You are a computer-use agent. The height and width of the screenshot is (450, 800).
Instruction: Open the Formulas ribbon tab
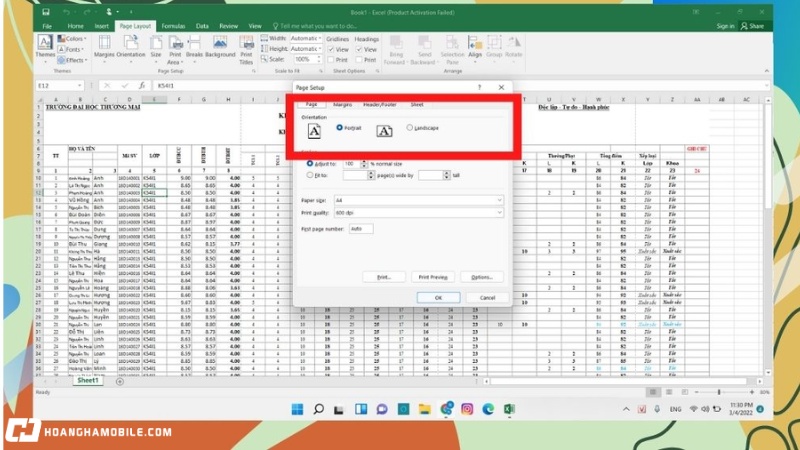[x=173, y=26]
